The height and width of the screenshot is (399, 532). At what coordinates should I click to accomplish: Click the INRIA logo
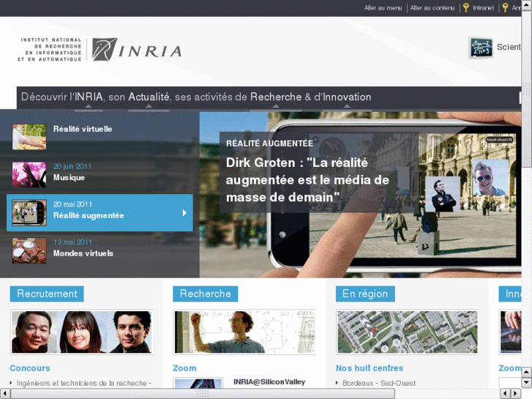pyautogui.click(x=137, y=50)
